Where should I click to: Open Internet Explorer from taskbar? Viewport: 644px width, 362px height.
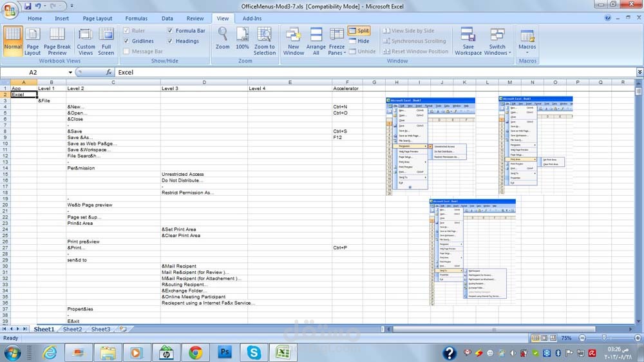(x=50, y=352)
